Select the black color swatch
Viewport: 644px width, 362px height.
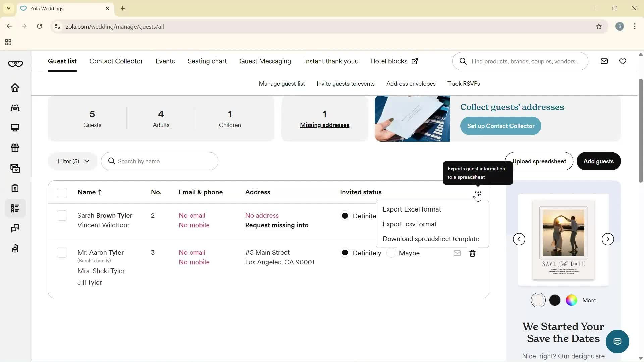tap(555, 300)
